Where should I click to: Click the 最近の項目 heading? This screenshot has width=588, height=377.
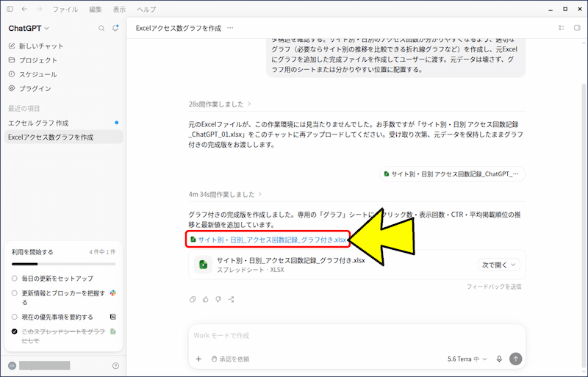(24, 109)
